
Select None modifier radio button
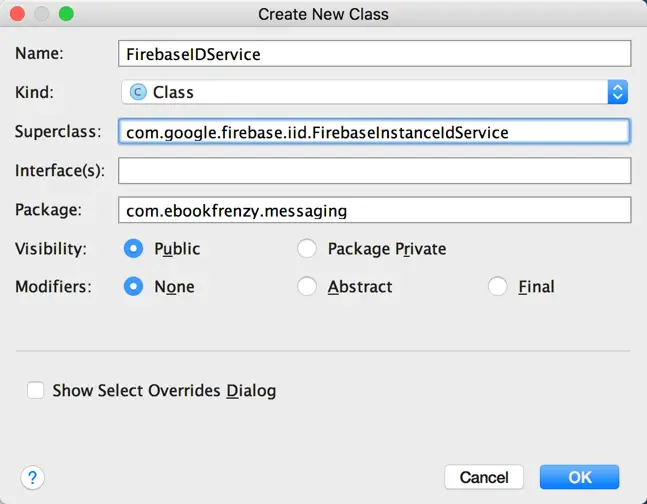(133, 286)
